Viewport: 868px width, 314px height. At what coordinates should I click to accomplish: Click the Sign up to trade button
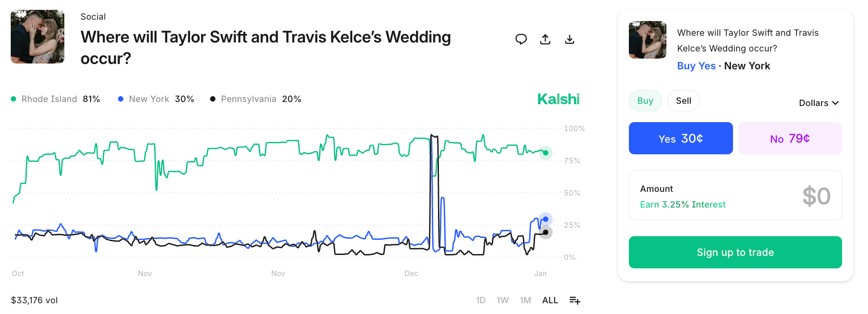coord(735,252)
